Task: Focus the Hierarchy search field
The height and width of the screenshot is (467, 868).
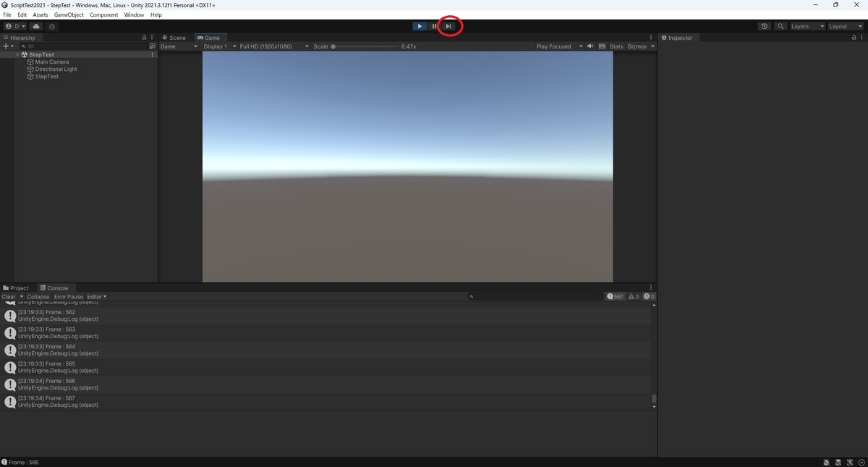Action: point(82,46)
